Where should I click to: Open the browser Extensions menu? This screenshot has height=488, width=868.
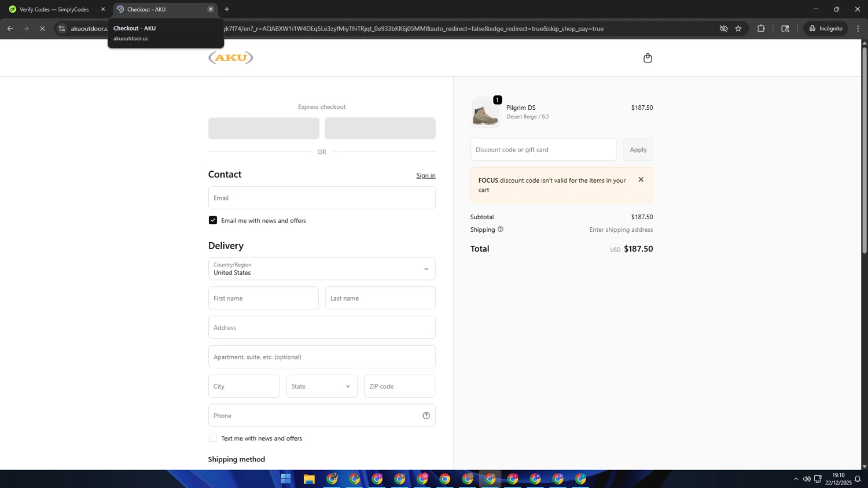761,28
